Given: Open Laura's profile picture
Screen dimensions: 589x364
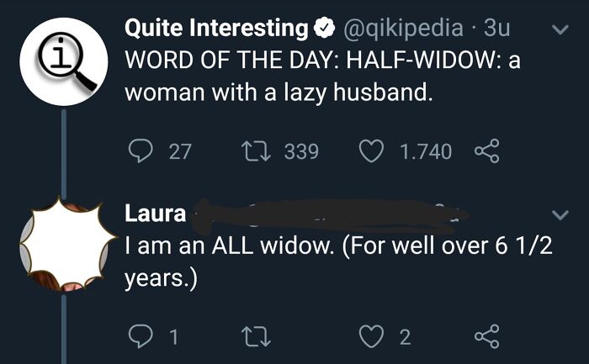Looking at the screenshot, I should (62, 245).
